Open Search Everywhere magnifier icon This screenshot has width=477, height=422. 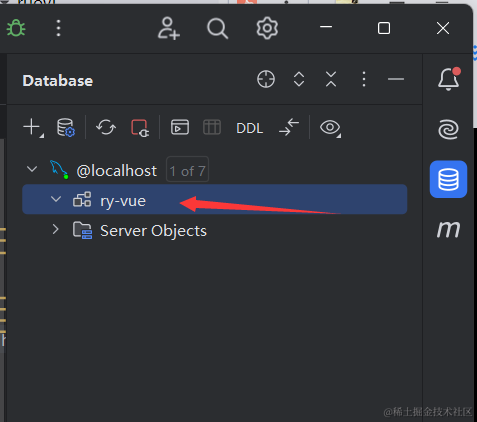click(x=217, y=28)
